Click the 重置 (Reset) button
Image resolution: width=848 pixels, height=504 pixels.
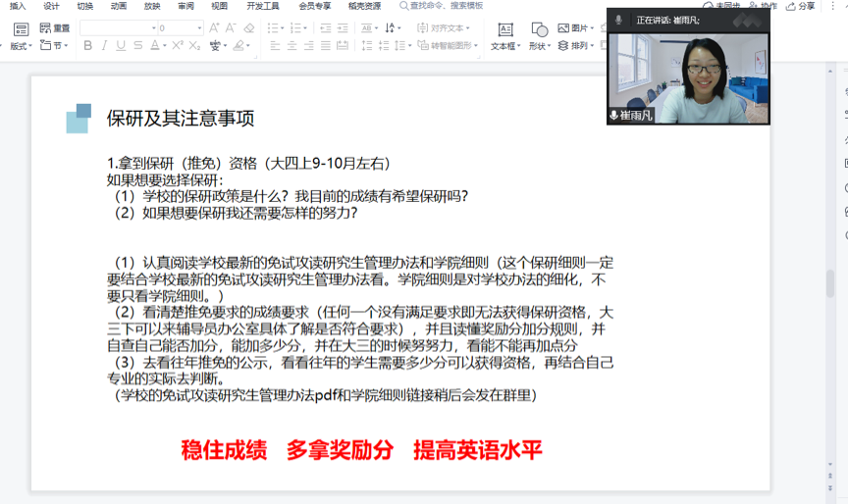tap(55, 28)
